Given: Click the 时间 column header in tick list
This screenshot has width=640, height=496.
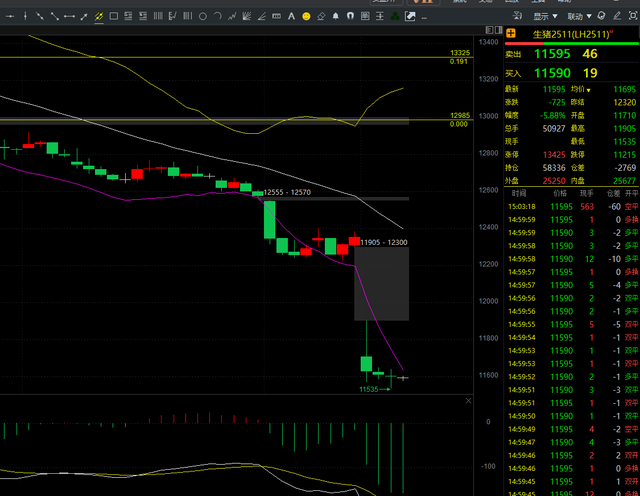Looking at the screenshot, I should click(x=519, y=193).
